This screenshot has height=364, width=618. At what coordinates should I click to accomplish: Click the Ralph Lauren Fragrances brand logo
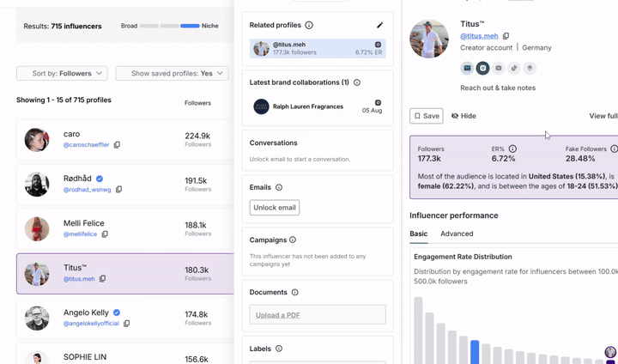tap(261, 106)
